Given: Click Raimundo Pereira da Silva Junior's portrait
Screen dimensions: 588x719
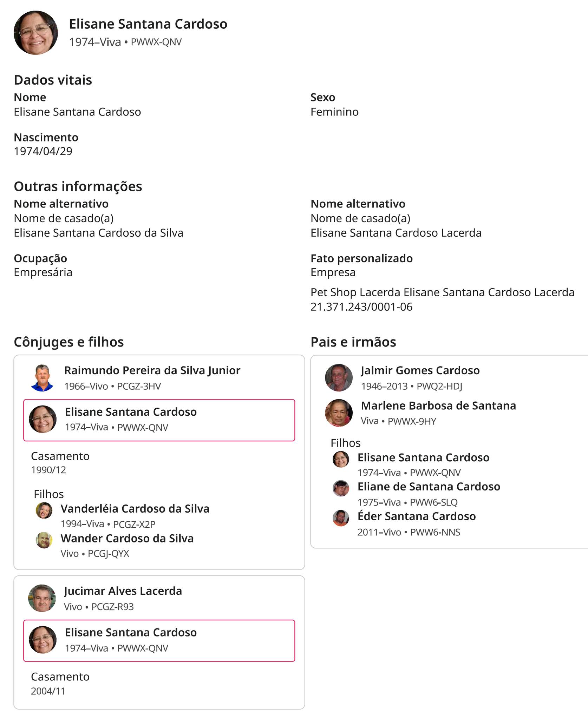Looking at the screenshot, I should [x=42, y=378].
